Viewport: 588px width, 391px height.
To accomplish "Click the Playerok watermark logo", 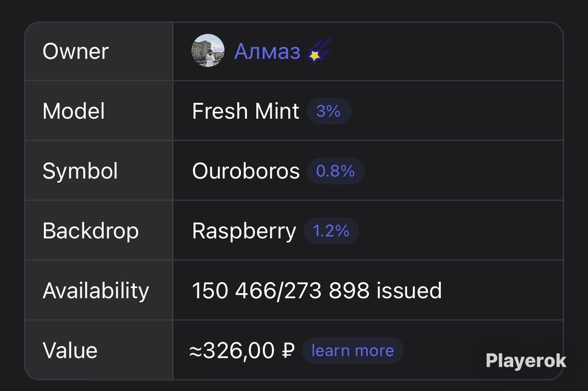I will pos(526,361).
